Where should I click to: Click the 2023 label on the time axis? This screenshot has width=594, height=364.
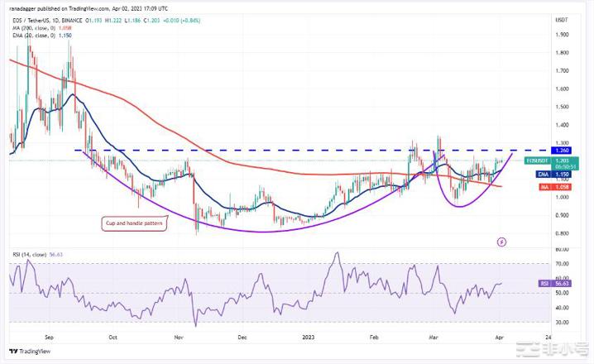pos(307,338)
